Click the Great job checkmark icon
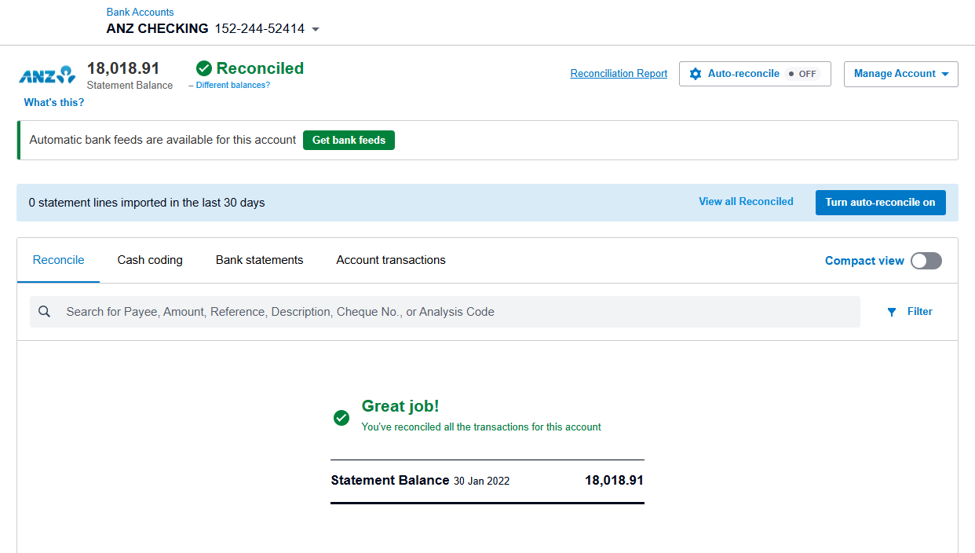This screenshot has height=553, width=975. tap(341, 417)
